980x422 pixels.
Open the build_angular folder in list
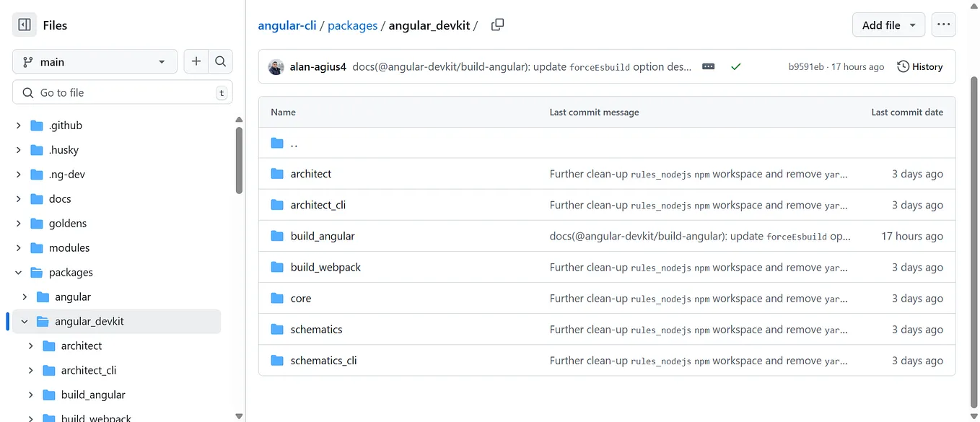tap(323, 236)
